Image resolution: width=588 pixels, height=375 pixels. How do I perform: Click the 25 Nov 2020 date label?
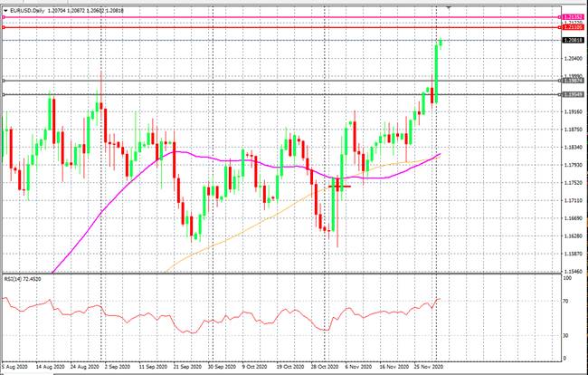click(428, 366)
